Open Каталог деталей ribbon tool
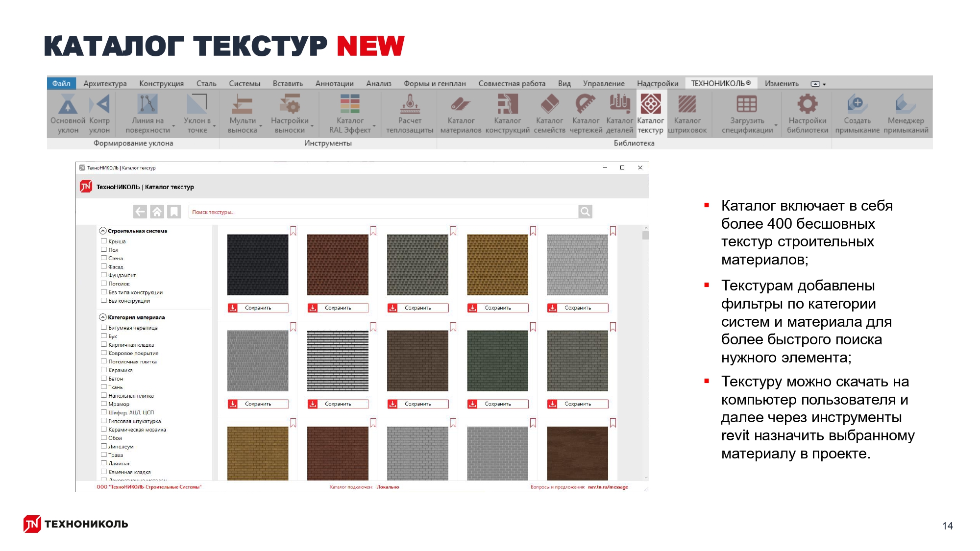 tap(619, 114)
